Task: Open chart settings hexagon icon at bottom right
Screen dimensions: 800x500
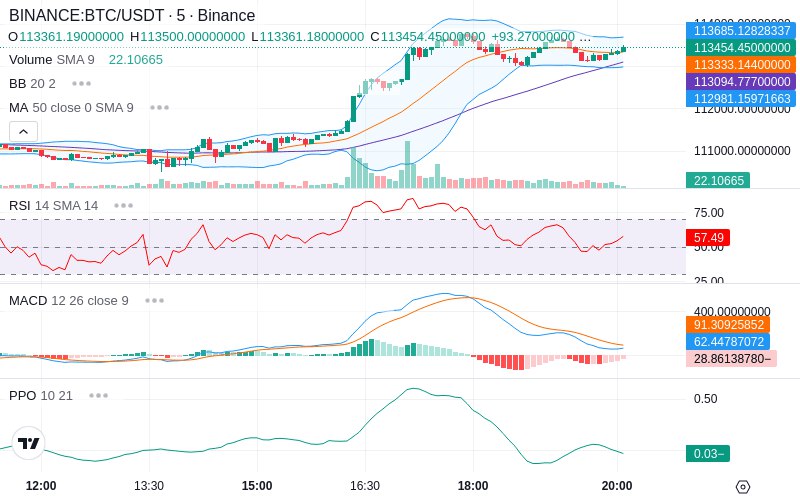Action: 743,487
